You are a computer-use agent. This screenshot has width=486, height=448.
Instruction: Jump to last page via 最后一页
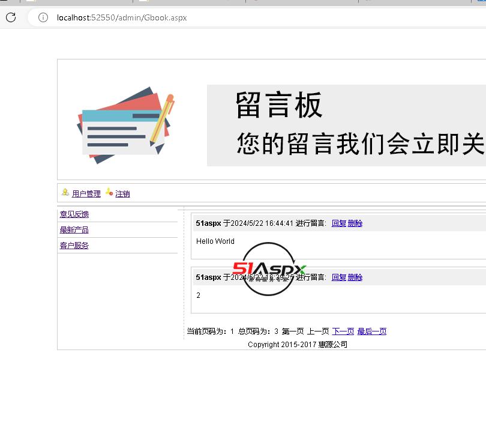pyautogui.click(x=371, y=331)
